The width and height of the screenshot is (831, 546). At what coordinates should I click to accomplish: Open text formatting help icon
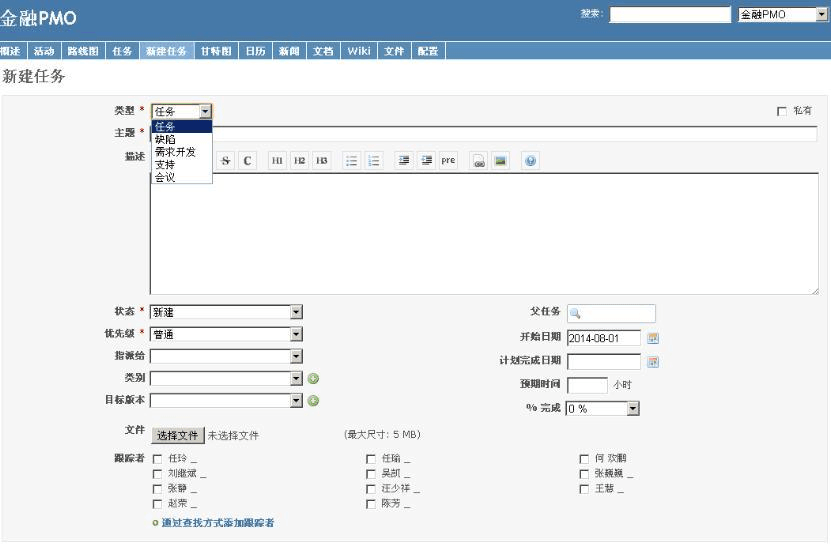(x=531, y=161)
